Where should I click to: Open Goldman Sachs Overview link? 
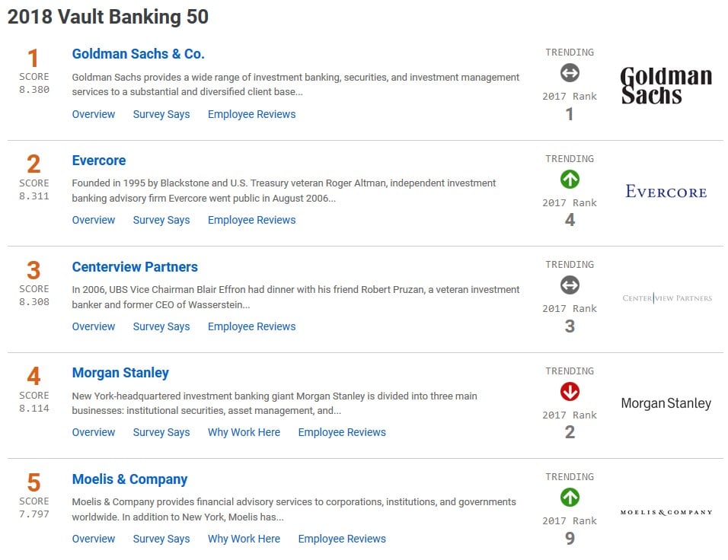(94, 114)
